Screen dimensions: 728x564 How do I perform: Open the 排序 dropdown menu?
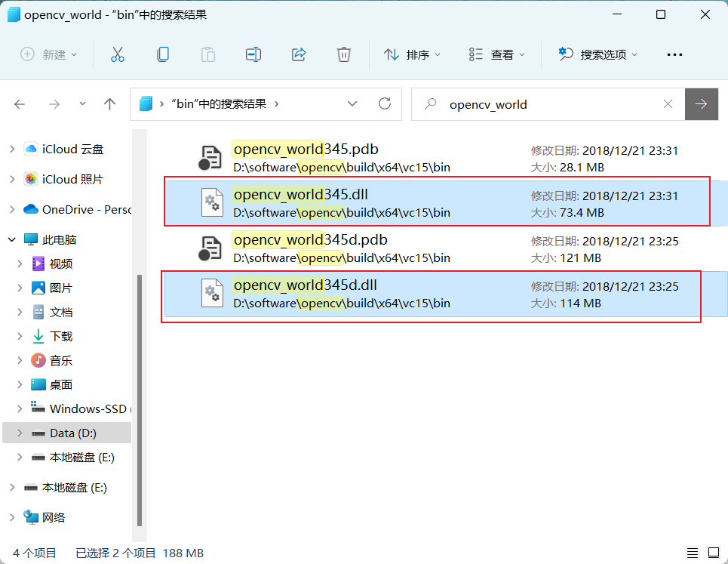tap(413, 54)
